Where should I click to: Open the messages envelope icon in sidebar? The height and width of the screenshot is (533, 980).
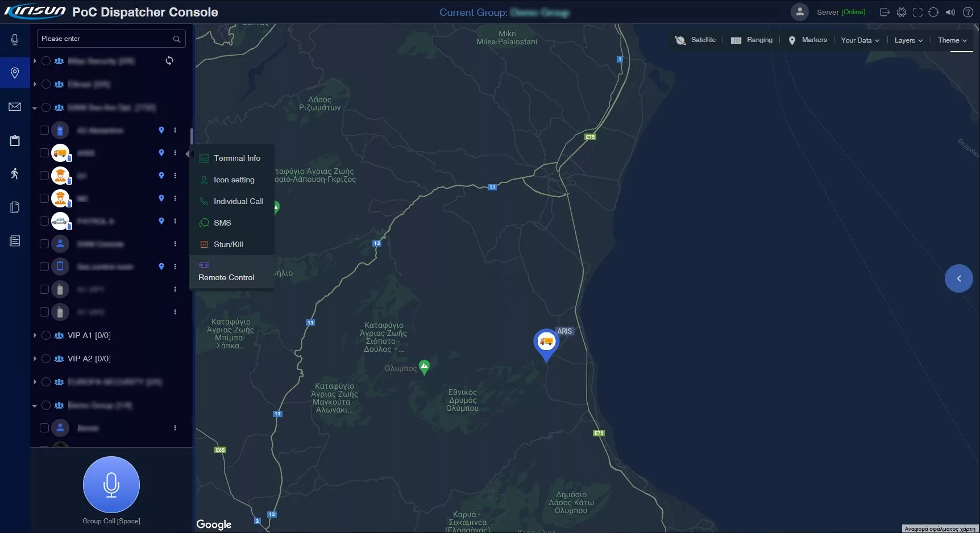[15, 107]
